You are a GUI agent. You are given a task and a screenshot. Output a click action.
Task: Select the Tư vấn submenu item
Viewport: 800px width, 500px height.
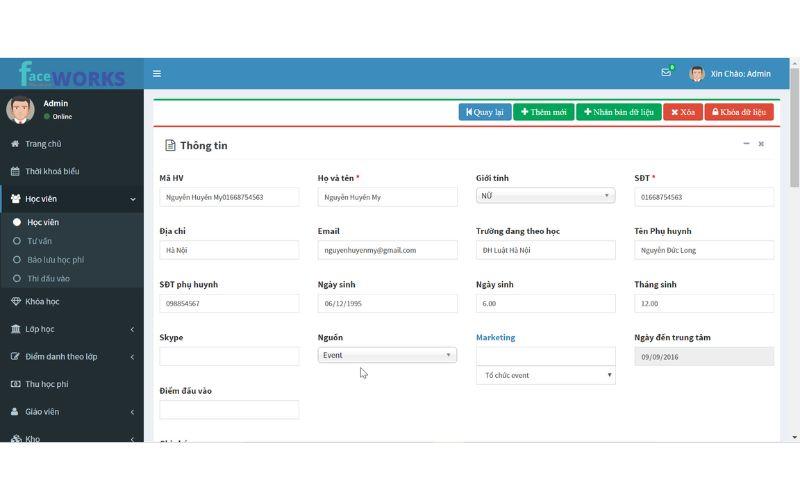[40, 241]
